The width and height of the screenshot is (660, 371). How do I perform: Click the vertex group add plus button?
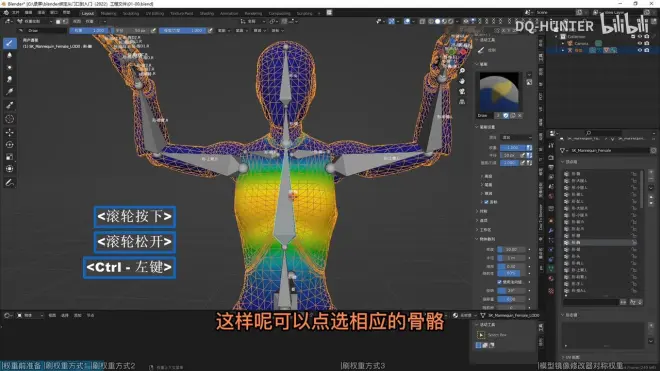pyautogui.click(x=651, y=173)
